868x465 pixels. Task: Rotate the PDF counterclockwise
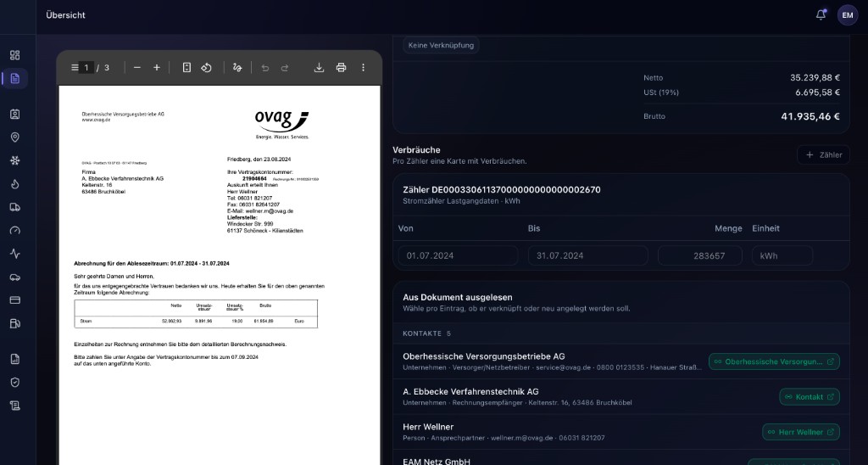(x=207, y=68)
